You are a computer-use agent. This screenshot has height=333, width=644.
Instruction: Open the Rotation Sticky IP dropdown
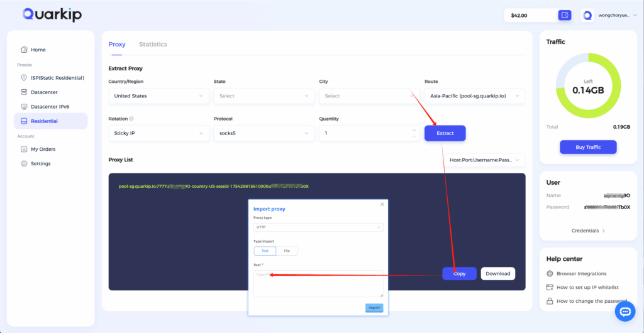[x=159, y=133]
